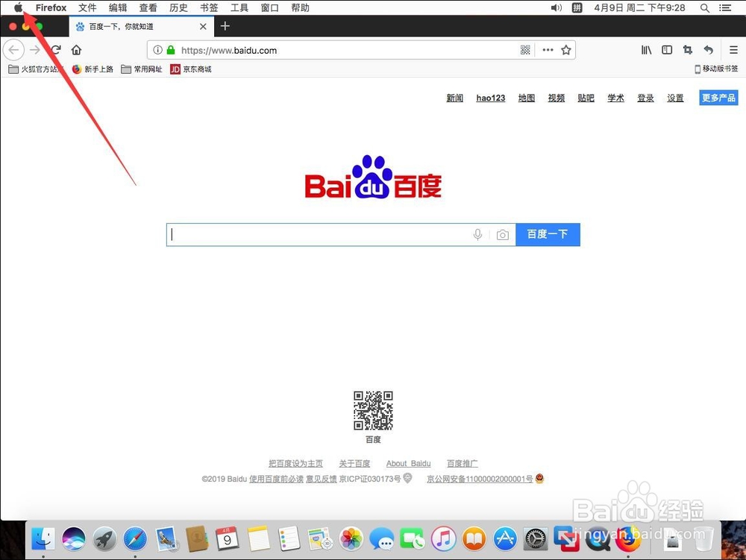Click the 更多产品 button

click(x=718, y=98)
